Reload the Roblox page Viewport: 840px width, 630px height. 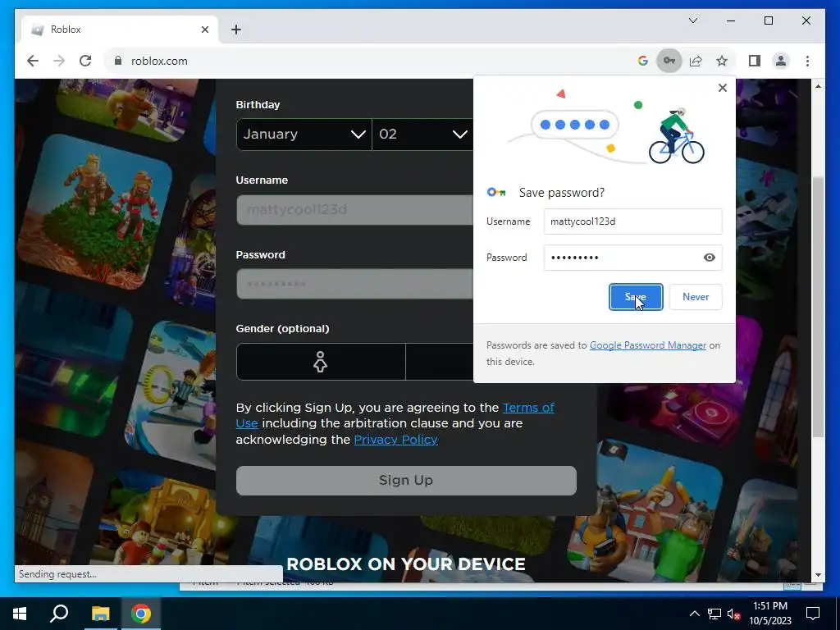pyautogui.click(x=85, y=61)
